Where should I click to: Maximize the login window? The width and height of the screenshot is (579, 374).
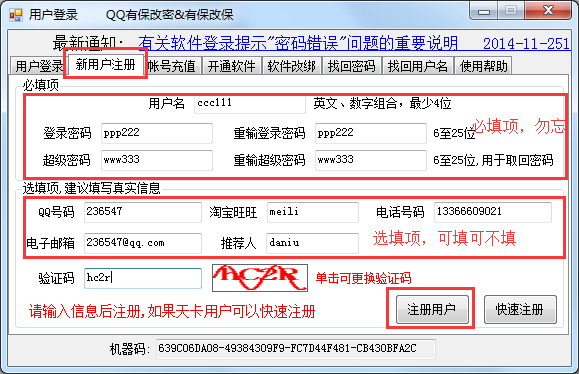pos(511,11)
